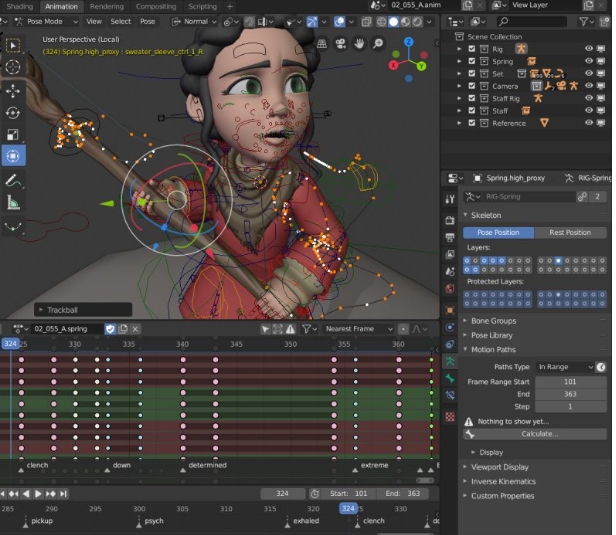Open the Normal transform orientation dropdown
Screen dimensions: 616x535
click(194, 22)
